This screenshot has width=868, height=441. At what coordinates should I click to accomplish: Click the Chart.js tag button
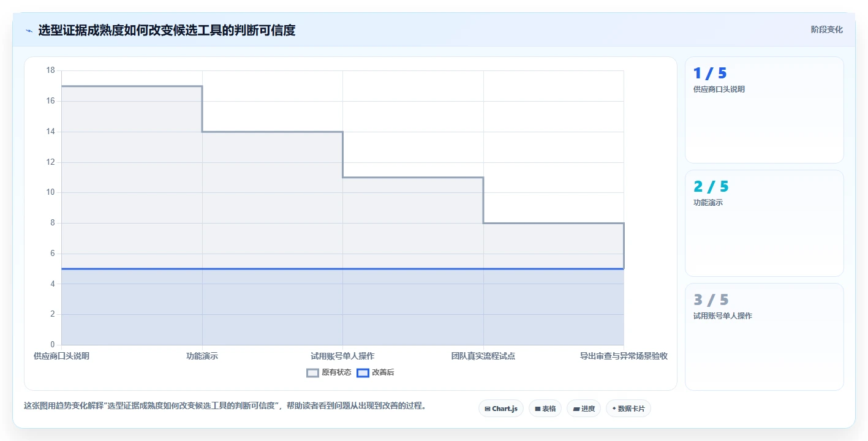500,409
